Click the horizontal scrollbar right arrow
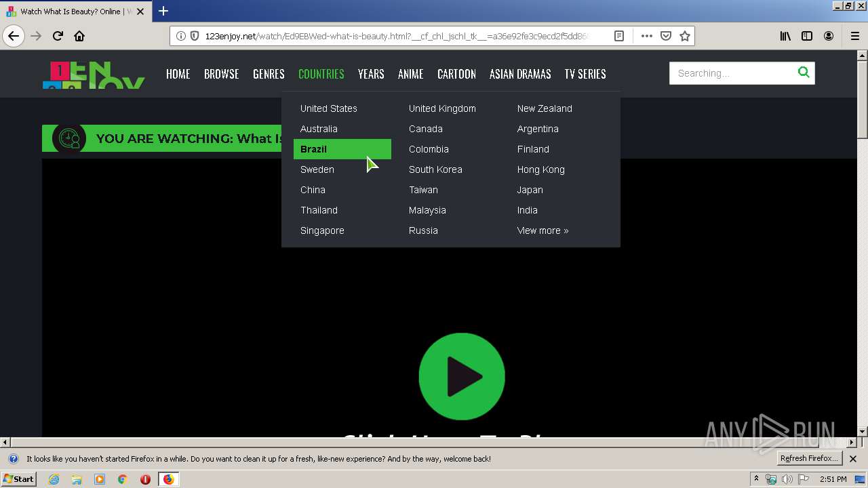This screenshot has width=868, height=488. point(852,442)
